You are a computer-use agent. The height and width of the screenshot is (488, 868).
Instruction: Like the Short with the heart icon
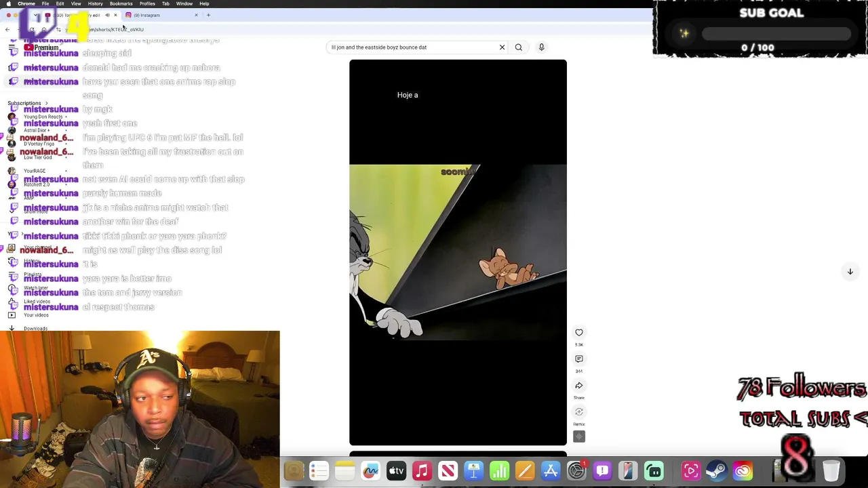point(579,333)
